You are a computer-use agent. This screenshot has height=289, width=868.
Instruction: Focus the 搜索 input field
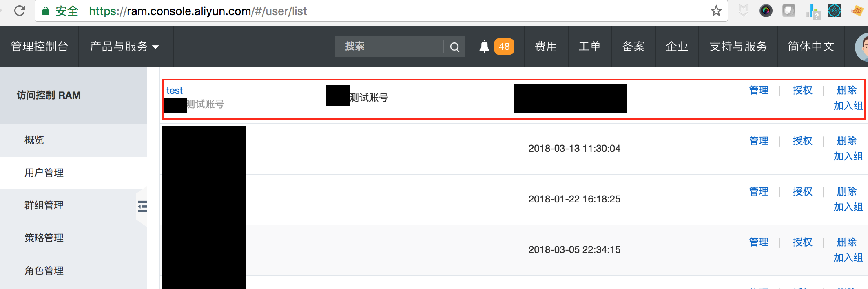click(389, 47)
